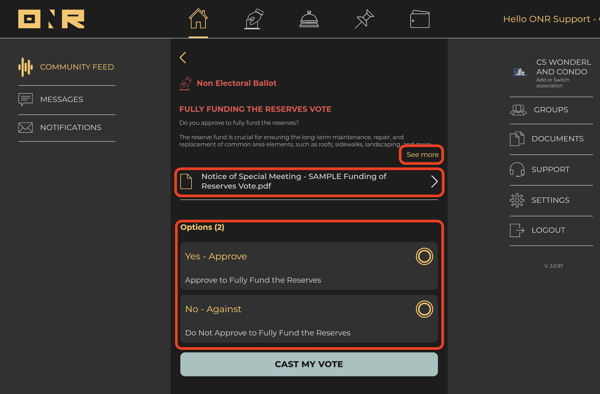This screenshot has width=600, height=394.
Task: Open the Messages chat icon
Action: pos(25,99)
